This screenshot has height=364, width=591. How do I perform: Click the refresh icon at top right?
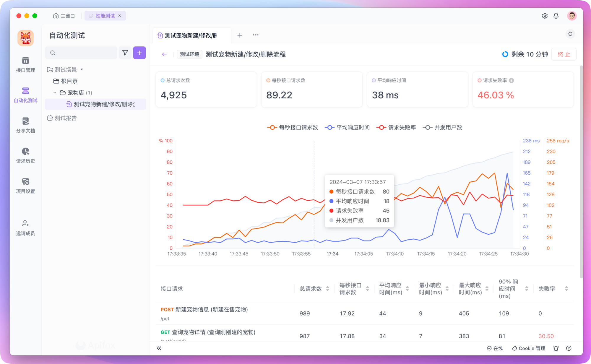[570, 34]
